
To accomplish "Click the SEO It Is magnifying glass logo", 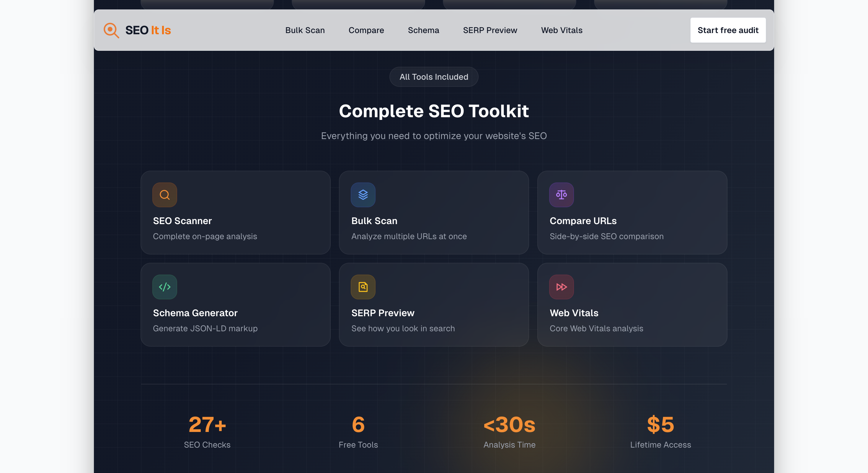I will tap(111, 30).
